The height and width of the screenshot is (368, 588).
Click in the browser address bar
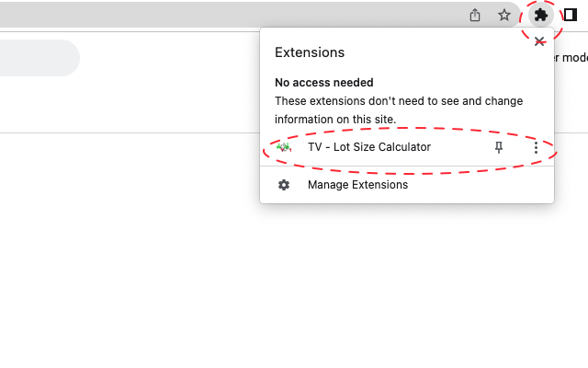pos(230,15)
